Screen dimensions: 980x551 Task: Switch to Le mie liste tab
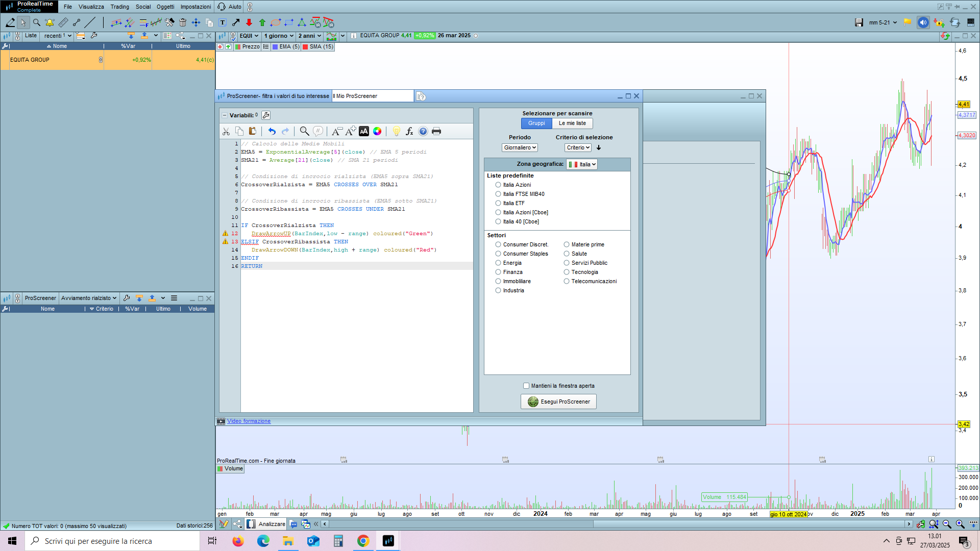tap(572, 123)
